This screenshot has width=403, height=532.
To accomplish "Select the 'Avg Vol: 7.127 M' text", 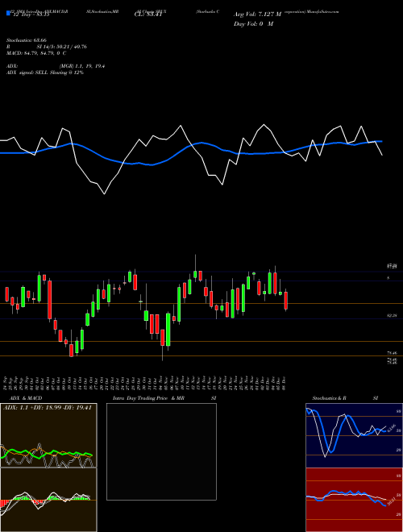I will click(x=257, y=15).
